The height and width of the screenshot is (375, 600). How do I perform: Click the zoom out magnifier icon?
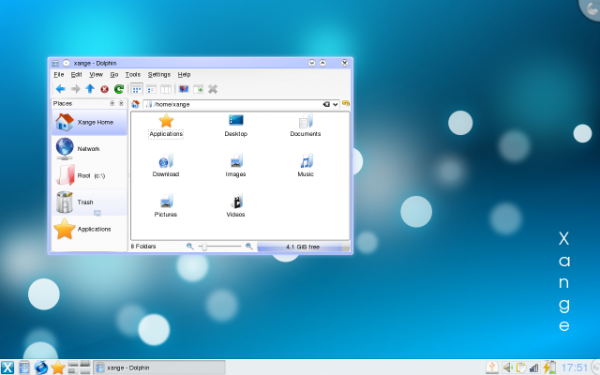(x=190, y=246)
